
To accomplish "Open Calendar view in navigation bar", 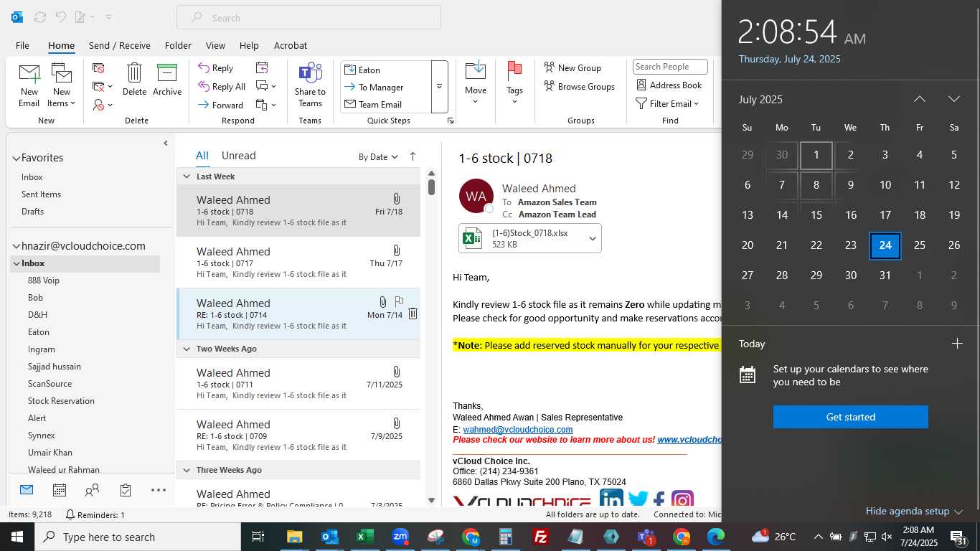I will tap(60, 490).
